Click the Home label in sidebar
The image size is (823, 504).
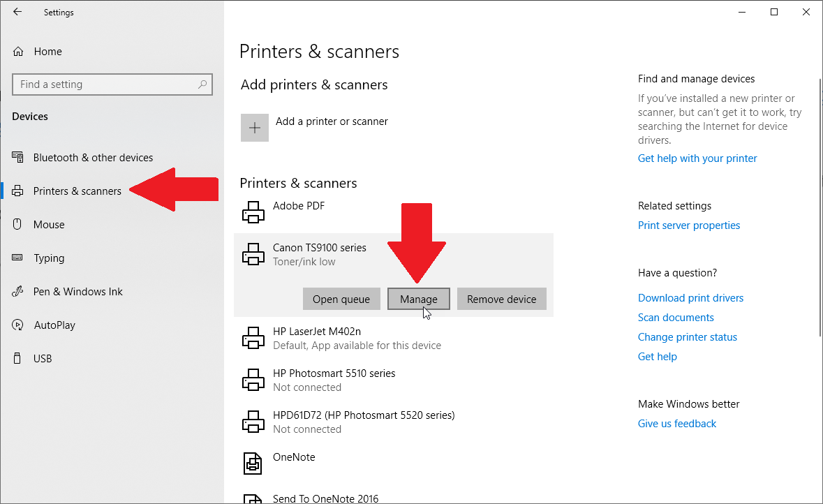pos(47,52)
